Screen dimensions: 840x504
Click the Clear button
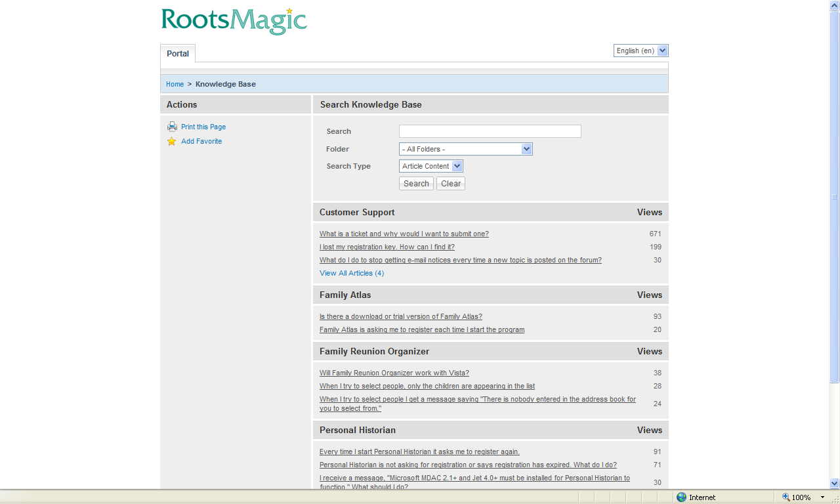(451, 184)
